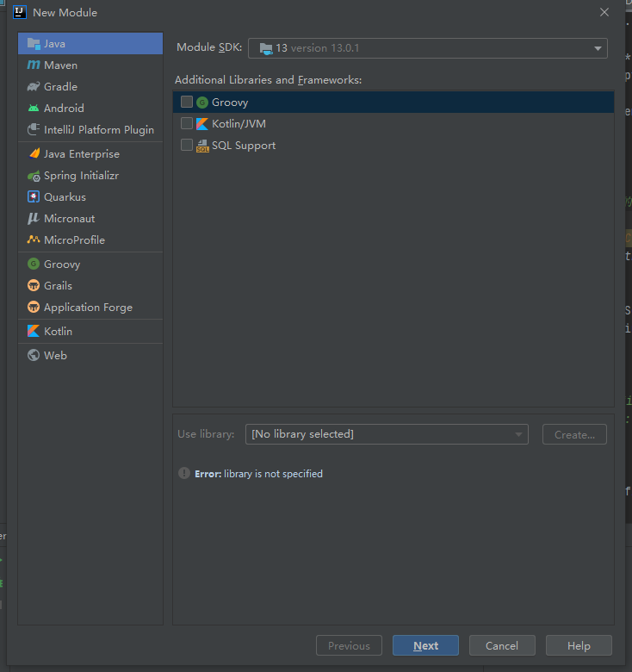
Task: Select the Spring Initializr icon
Action: 34,175
